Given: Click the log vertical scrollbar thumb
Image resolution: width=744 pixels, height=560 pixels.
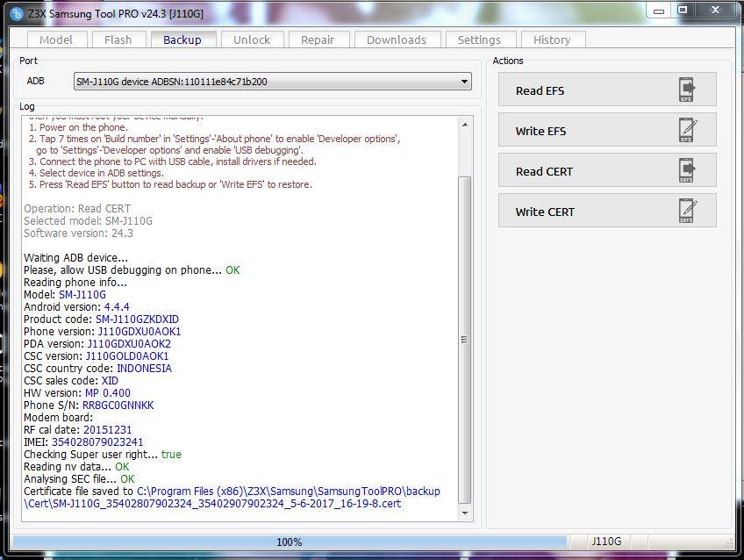Looking at the screenshot, I should point(465,340).
